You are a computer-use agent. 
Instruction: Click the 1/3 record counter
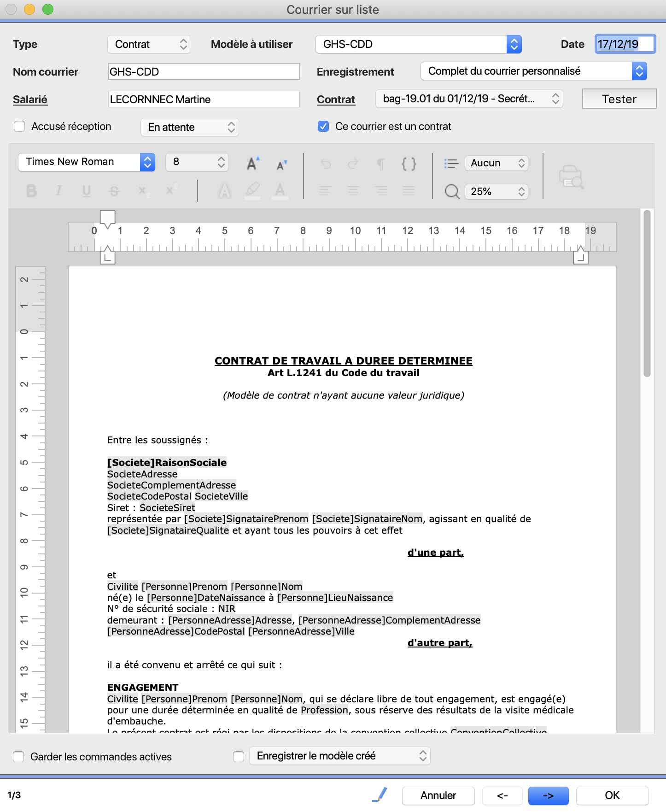point(14,795)
